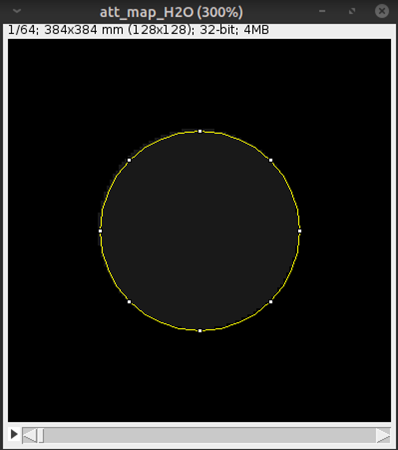Click the scrollbar's left arrow for previous slice
The image size is (398, 450).
tap(30, 435)
